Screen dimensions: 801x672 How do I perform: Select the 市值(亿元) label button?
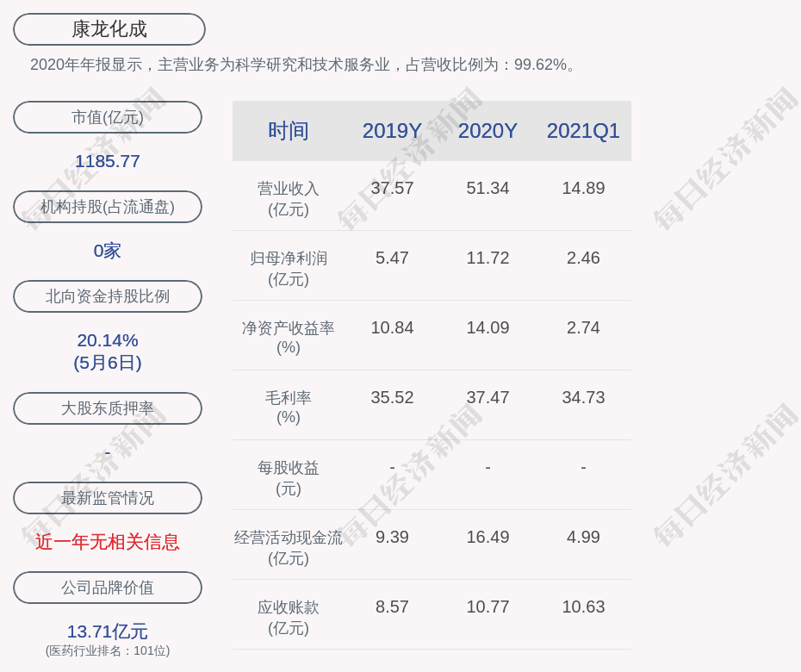(108, 117)
